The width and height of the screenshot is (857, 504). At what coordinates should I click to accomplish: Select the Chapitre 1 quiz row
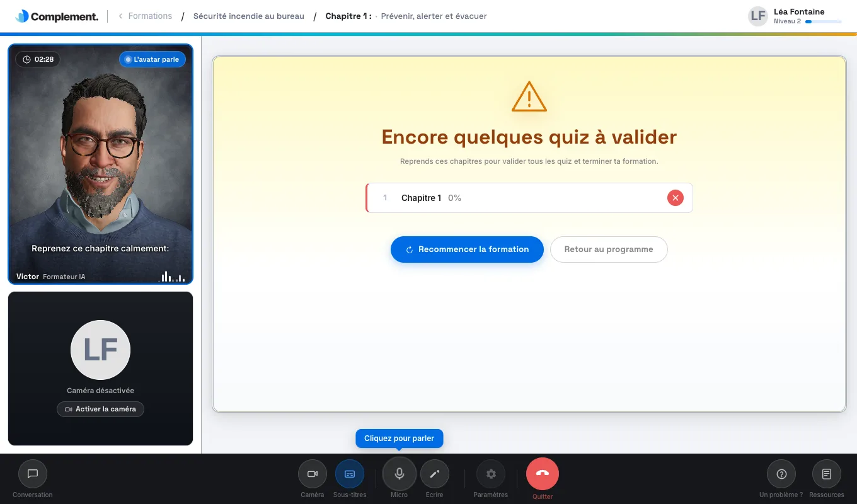(x=529, y=198)
